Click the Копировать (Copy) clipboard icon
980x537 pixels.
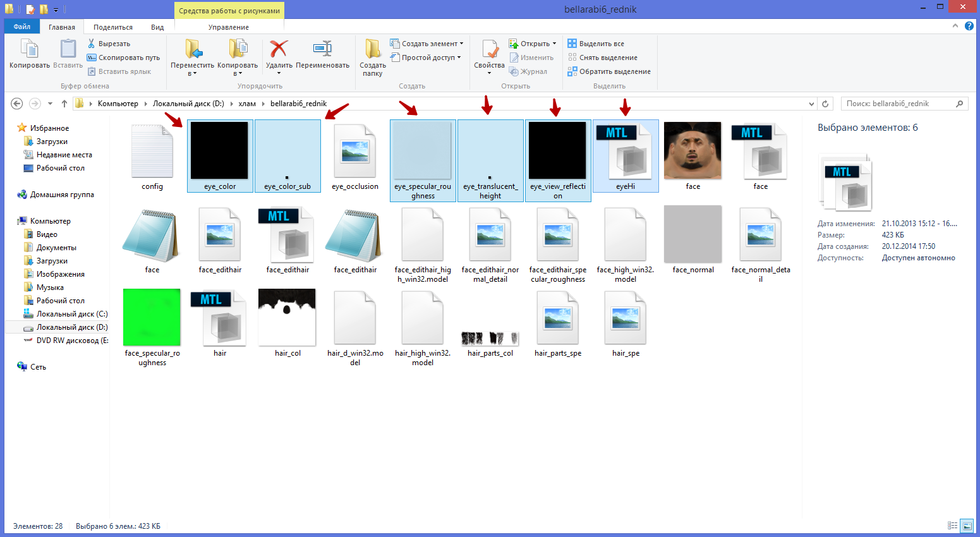click(x=29, y=49)
